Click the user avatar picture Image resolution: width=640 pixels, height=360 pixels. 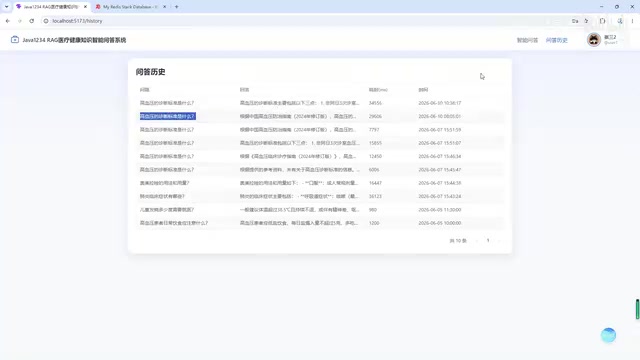click(594, 40)
